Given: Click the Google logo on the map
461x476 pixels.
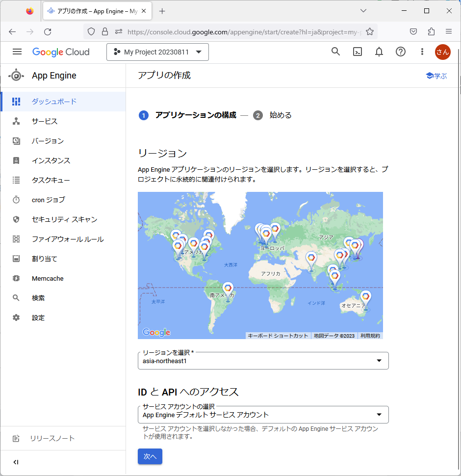Looking at the screenshot, I should coord(156,332).
